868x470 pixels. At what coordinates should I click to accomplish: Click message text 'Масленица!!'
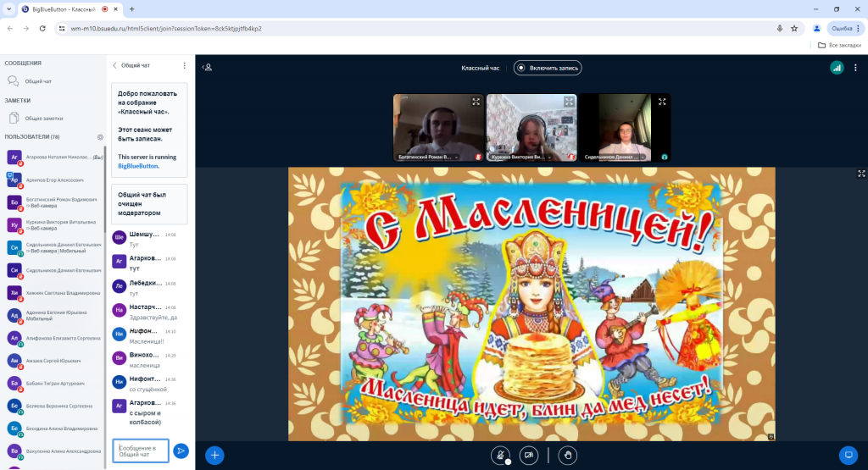(147, 342)
